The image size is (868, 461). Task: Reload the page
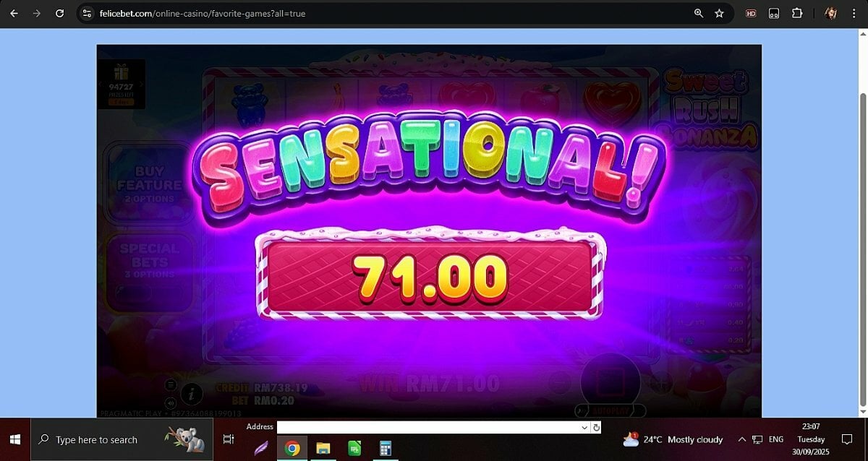pos(59,13)
